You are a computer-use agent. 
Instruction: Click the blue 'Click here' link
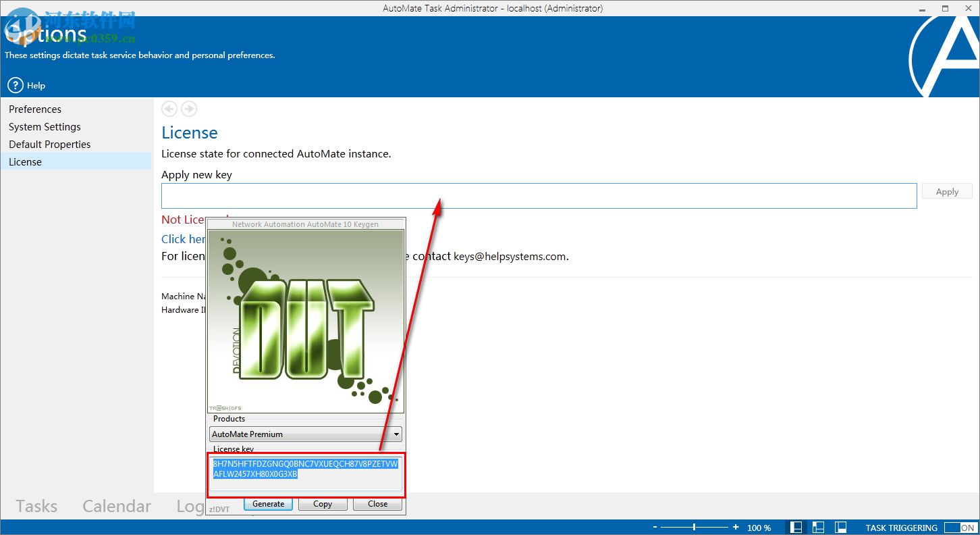184,238
